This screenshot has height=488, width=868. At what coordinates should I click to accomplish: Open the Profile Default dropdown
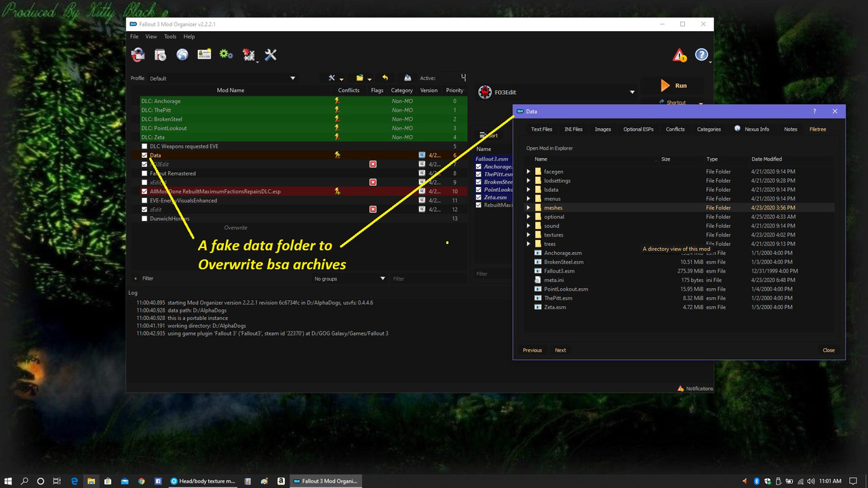pos(222,78)
